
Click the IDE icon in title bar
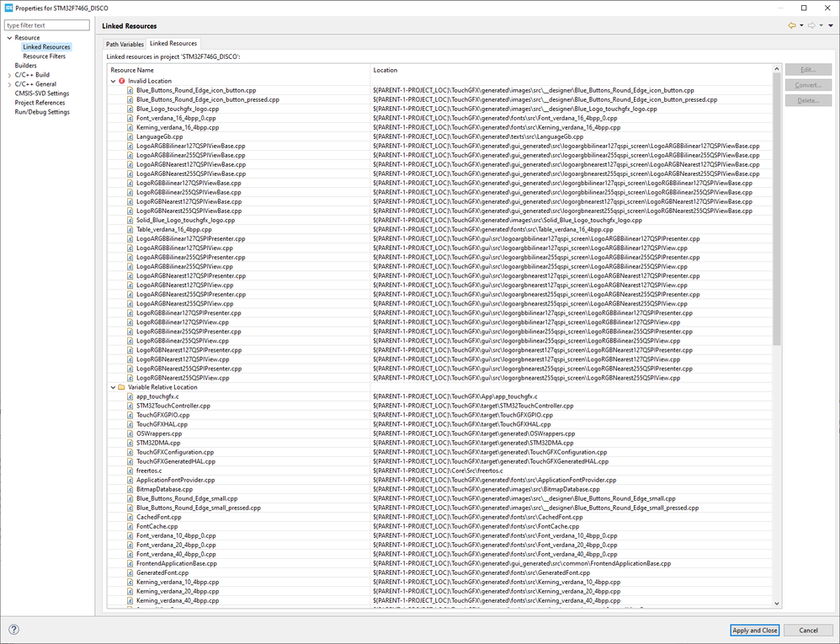(8, 8)
